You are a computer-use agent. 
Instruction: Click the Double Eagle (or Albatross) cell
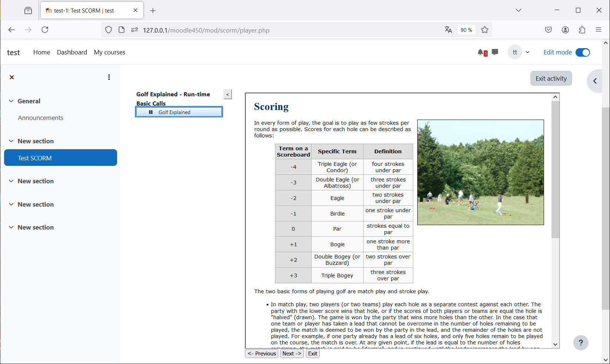click(x=338, y=183)
